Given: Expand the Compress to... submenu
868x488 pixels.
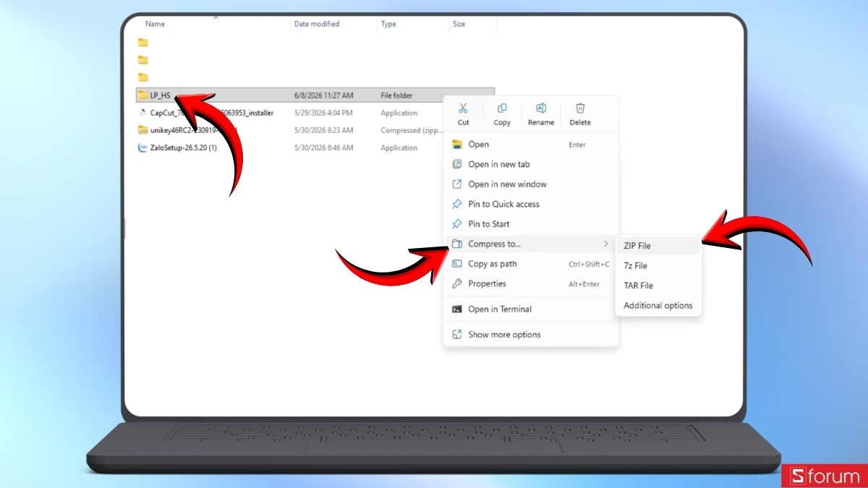Looking at the screenshot, I should tap(530, 244).
